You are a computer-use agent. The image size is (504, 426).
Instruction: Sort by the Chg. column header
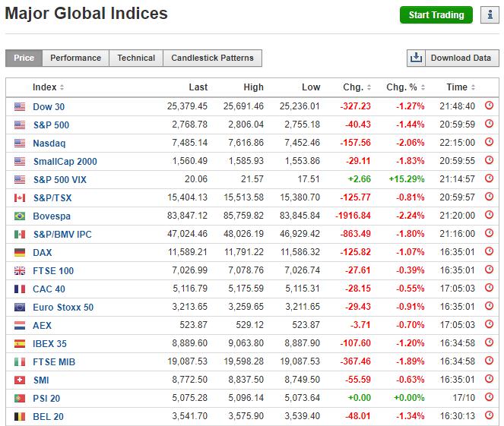[x=357, y=87]
